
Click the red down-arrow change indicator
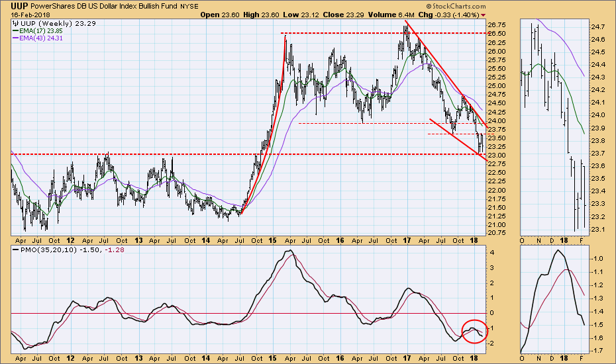(x=484, y=15)
